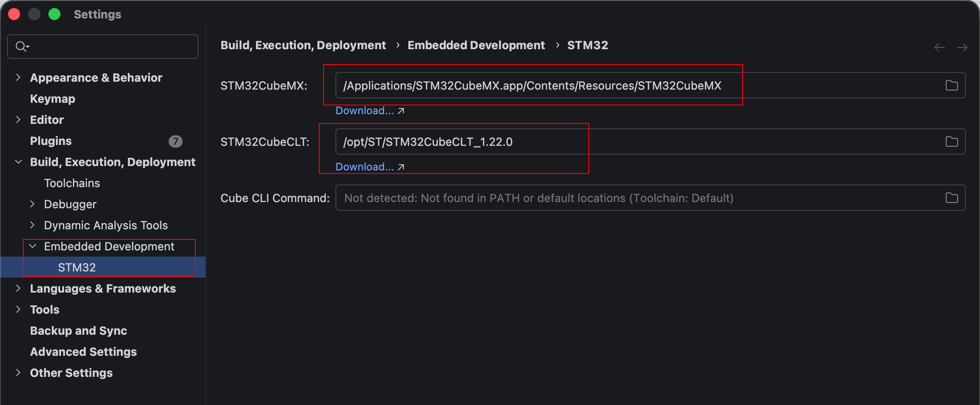Image resolution: width=980 pixels, height=405 pixels.
Task: Collapse Build, Execution, Deployment section
Action: [x=18, y=162]
